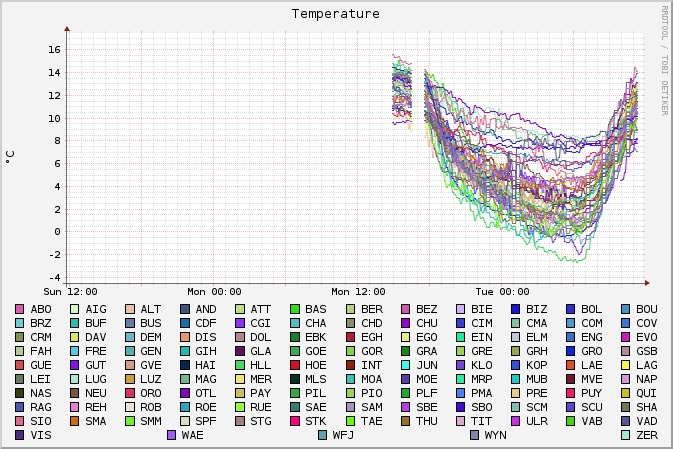Click the HAI dark navy legend swatch
Image resolution: width=673 pixels, height=449 pixels.
click(x=185, y=365)
